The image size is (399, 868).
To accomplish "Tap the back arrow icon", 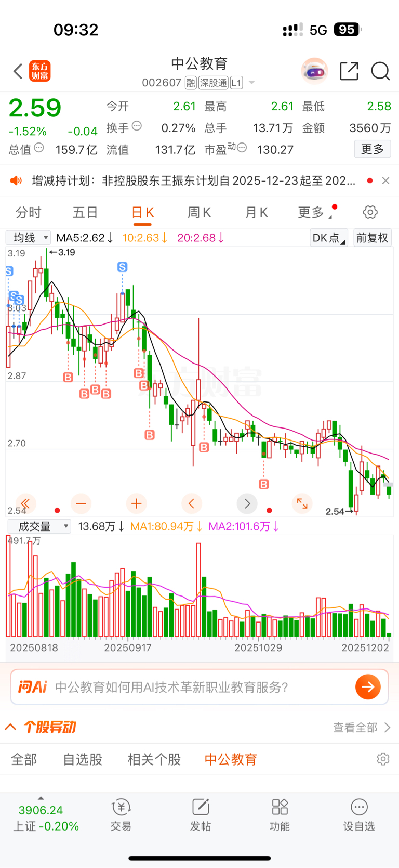I will pos(18,71).
